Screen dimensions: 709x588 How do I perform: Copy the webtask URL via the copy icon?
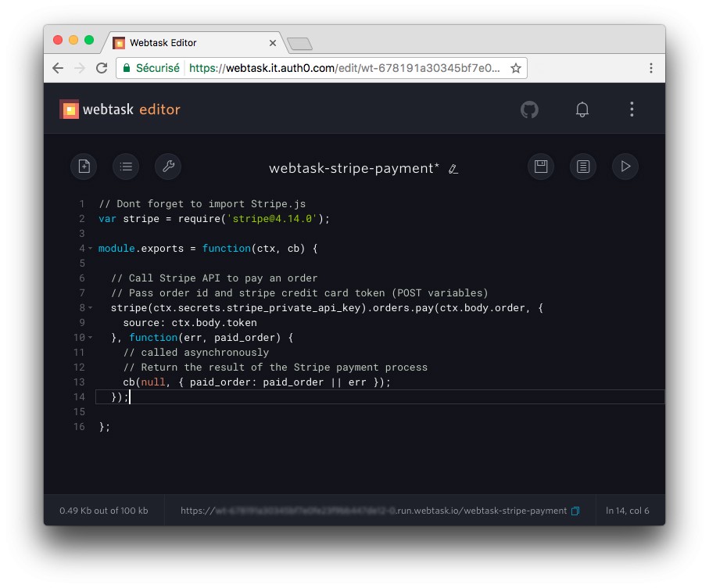click(x=576, y=511)
